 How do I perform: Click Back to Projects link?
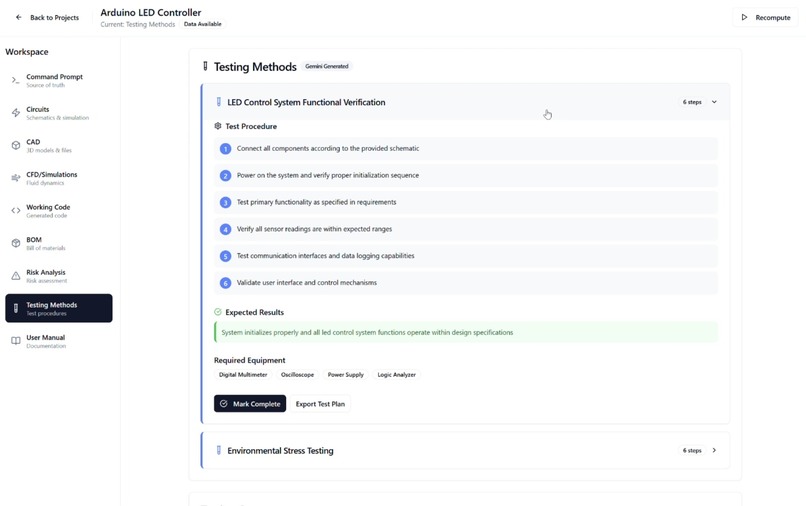click(x=54, y=17)
